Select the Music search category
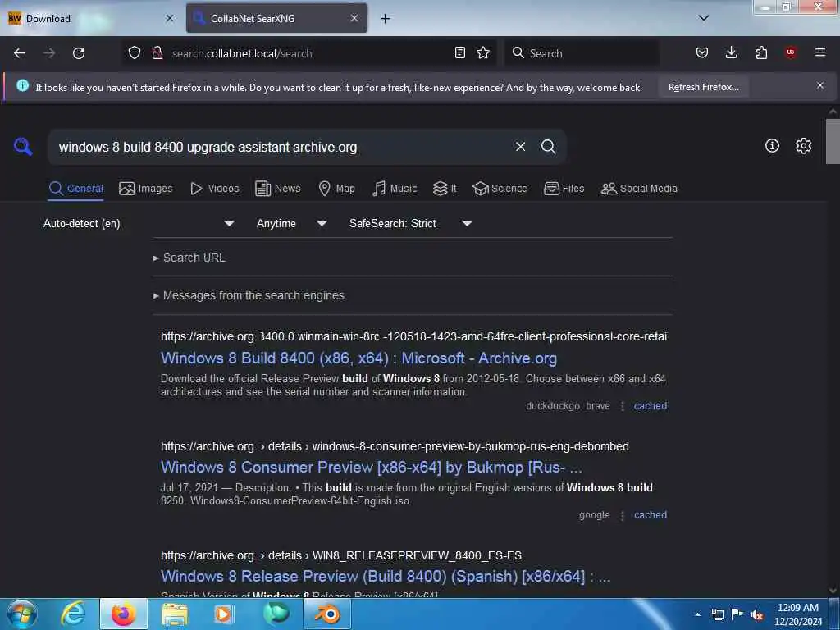 (395, 189)
